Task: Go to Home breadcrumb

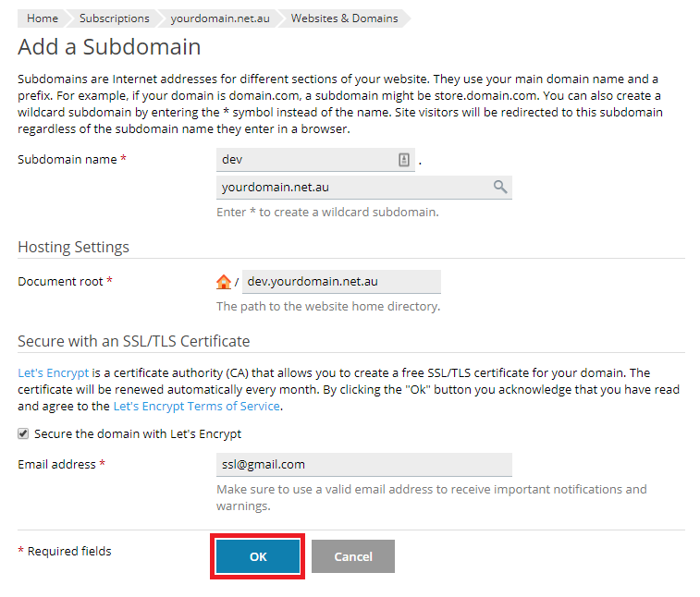Action: (43, 18)
